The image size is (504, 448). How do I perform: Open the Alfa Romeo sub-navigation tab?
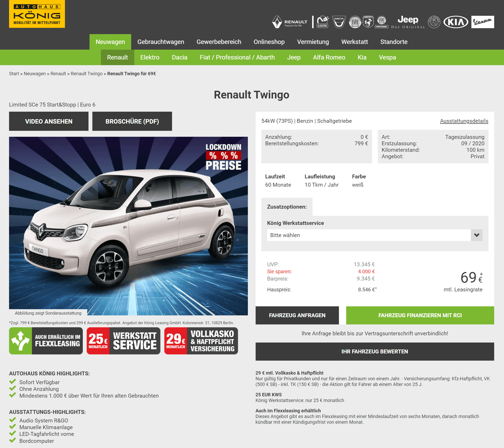[329, 57]
